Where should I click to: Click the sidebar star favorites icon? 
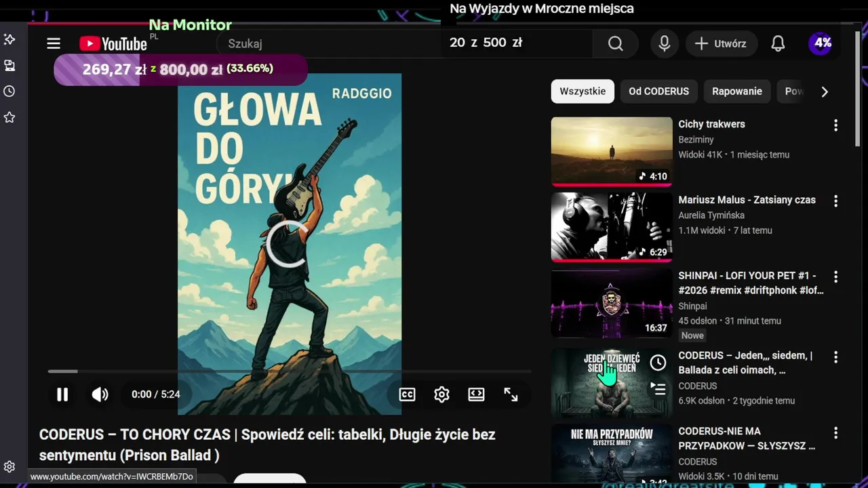point(9,118)
